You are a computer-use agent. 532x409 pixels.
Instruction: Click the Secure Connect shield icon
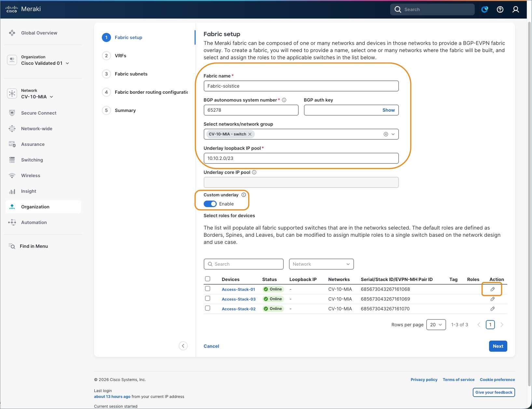click(12, 113)
